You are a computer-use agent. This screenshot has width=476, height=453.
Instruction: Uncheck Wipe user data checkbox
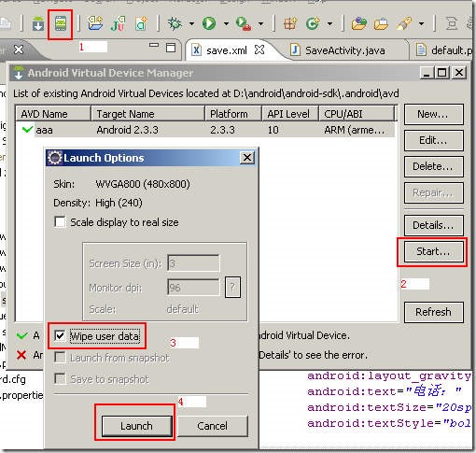pyautogui.click(x=60, y=336)
